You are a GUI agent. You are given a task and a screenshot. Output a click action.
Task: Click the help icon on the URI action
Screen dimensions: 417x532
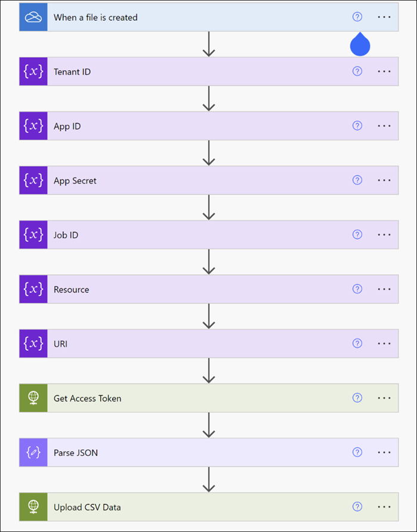(x=357, y=343)
